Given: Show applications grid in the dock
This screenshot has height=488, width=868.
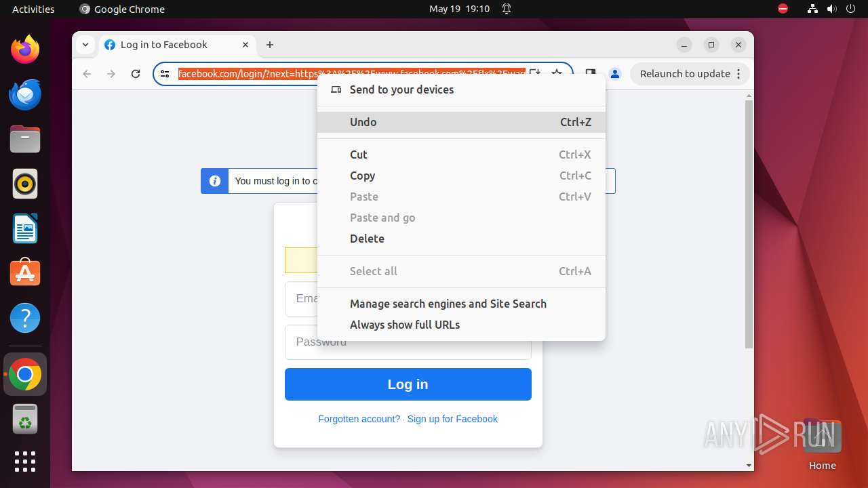Looking at the screenshot, I should (x=25, y=462).
